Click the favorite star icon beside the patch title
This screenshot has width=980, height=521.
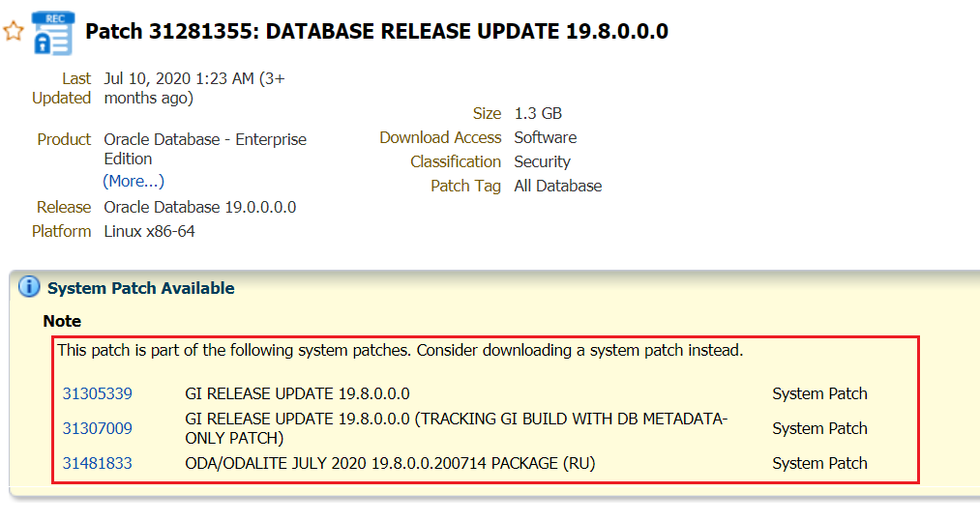pos(14,31)
